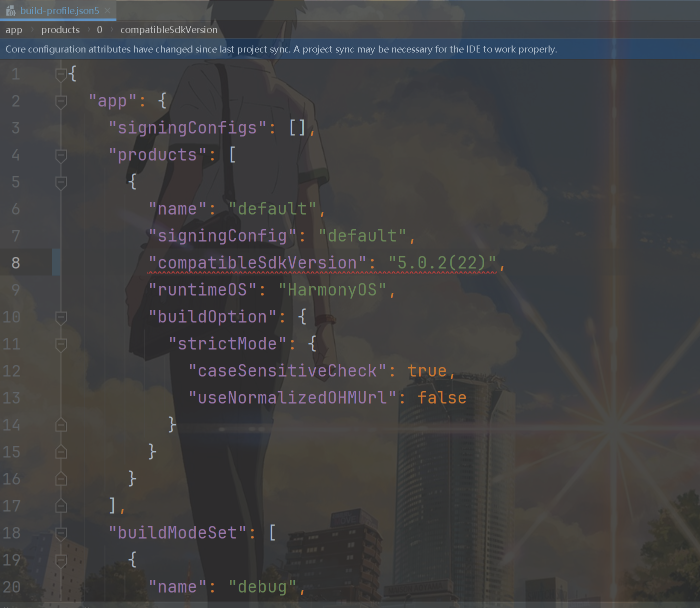Select the build-profile.json5 editor tab
Screen dimensions: 700x608
coord(59,10)
